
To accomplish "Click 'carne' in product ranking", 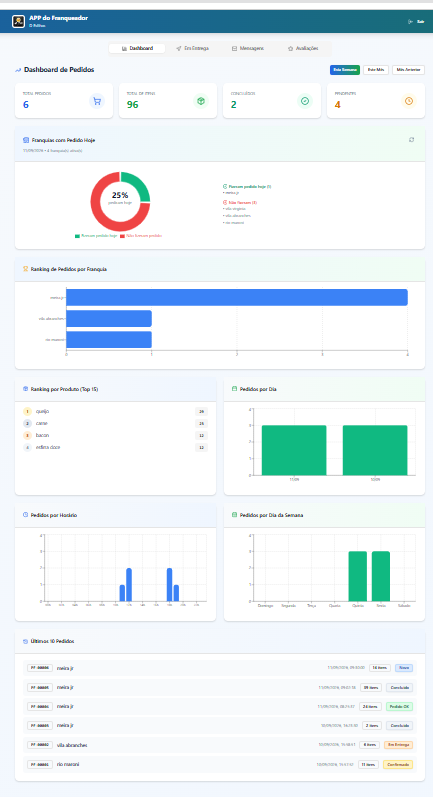I will (41, 423).
